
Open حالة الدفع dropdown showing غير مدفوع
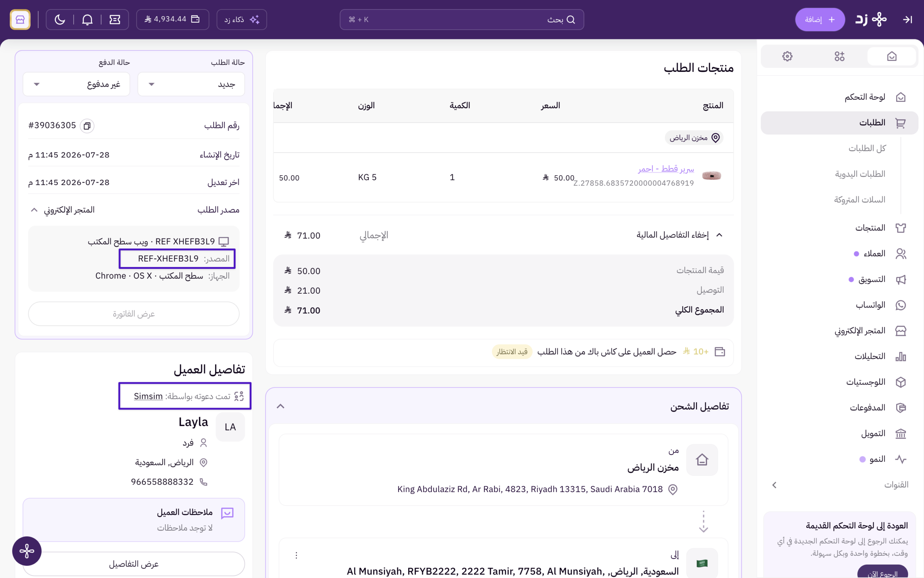[77, 84]
